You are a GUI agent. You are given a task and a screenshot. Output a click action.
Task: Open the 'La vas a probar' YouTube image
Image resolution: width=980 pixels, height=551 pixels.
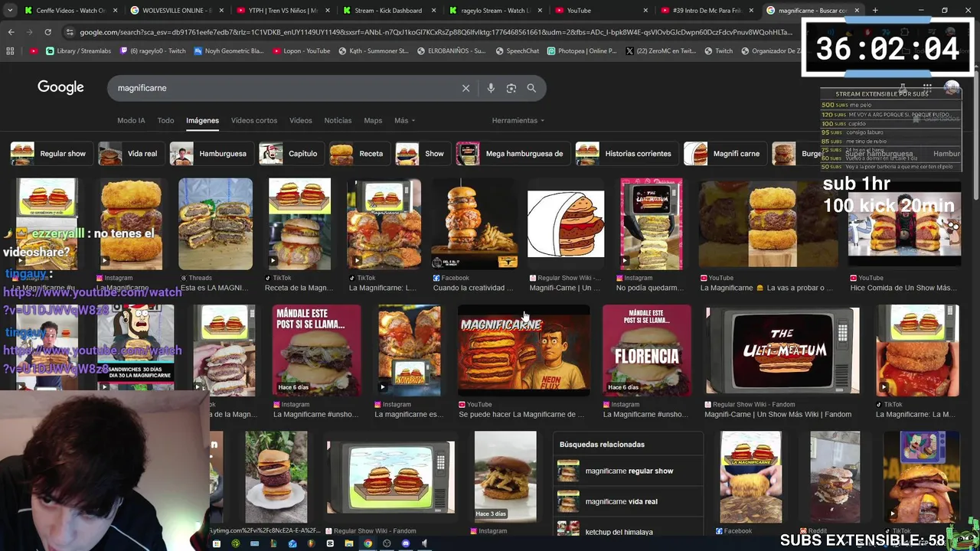click(767, 224)
